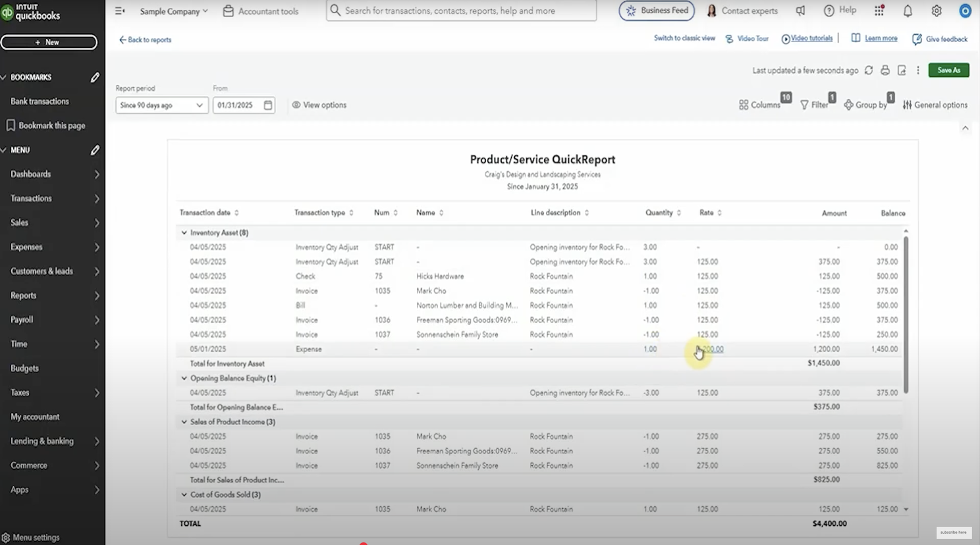Bookmark this page
Screen dimensions: 980x545
click(x=46, y=125)
